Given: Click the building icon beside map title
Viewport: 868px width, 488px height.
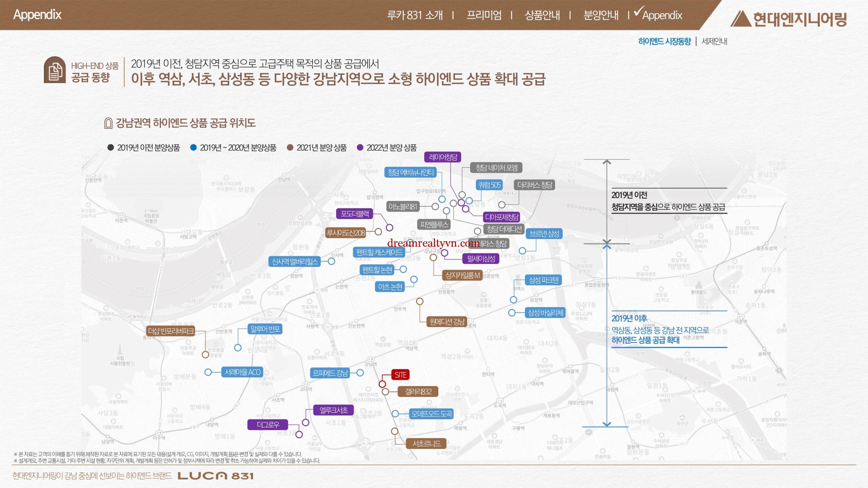Looking at the screenshot, I should tap(108, 123).
